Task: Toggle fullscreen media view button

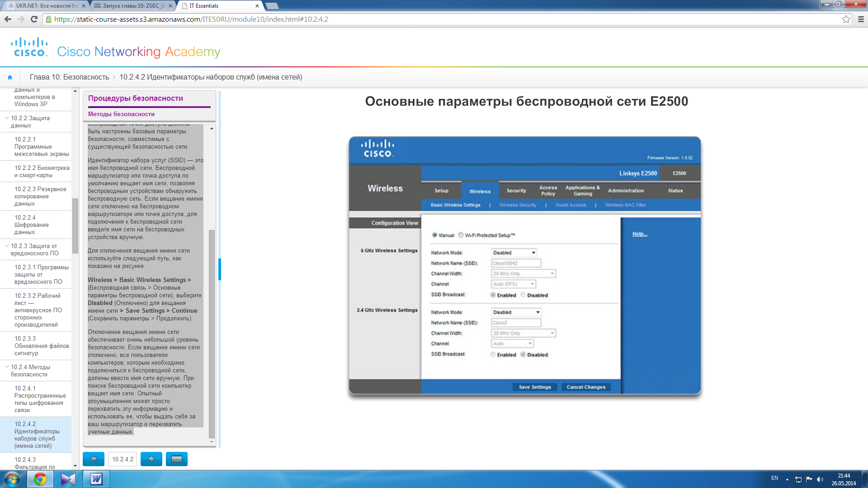Action: pos(177,459)
